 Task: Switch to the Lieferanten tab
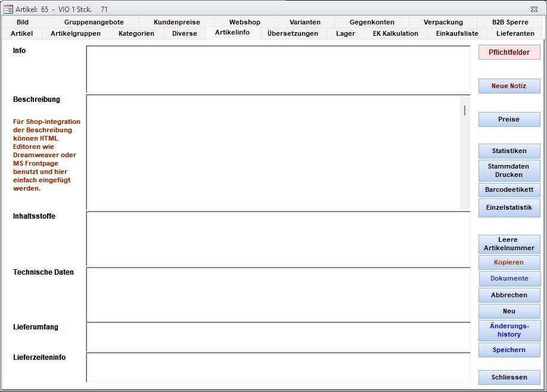pyautogui.click(x=515, y=33)
